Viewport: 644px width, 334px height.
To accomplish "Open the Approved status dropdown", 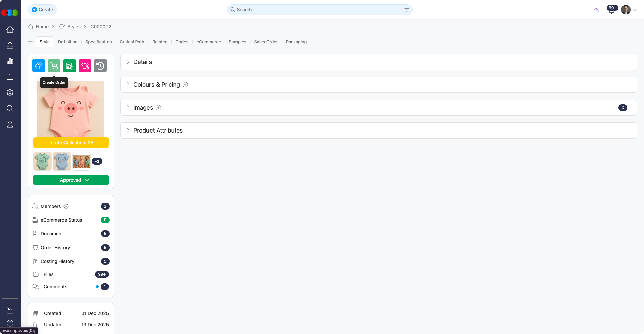I will tap(71, 180).
